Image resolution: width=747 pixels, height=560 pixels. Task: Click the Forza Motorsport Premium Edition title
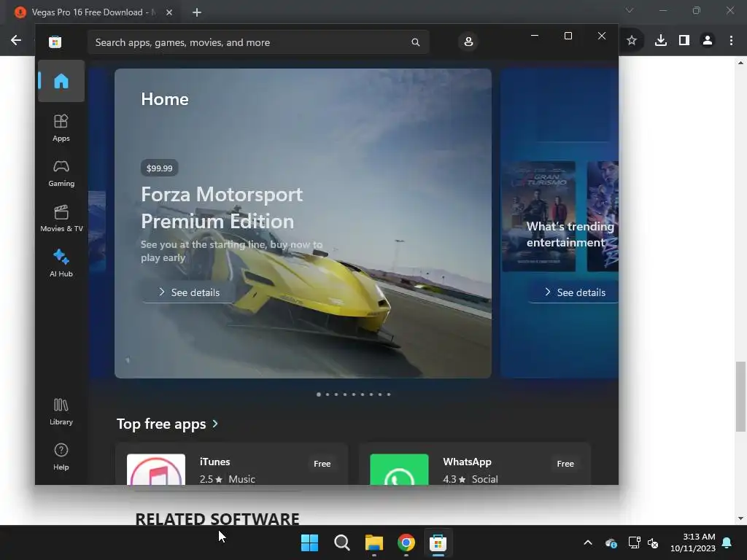222,208
